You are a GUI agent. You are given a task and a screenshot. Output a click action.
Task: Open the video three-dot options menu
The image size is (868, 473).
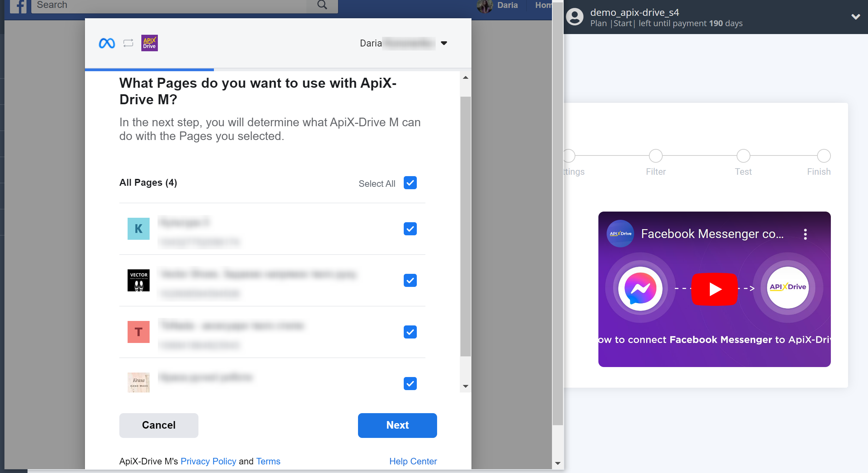pos(805,234)
